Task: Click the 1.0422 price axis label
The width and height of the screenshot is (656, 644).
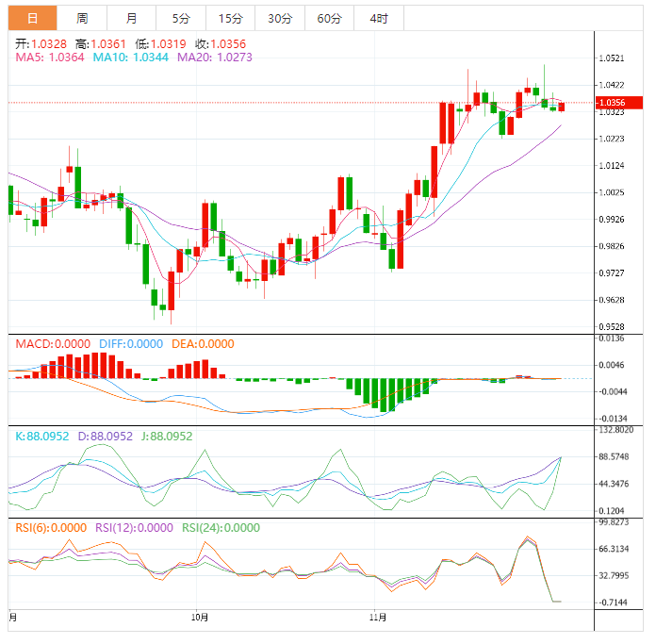Action: [x=612, y=85]
